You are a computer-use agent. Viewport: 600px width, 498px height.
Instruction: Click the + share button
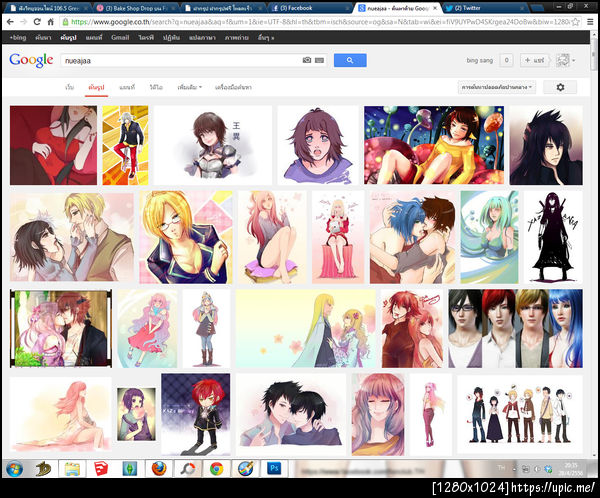[x=534, y=60]
